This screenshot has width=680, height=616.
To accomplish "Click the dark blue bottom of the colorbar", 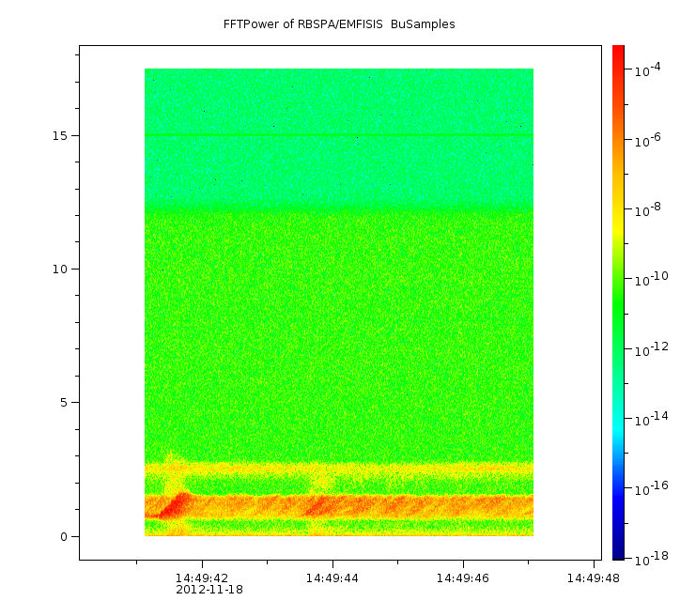I will 618,549.
